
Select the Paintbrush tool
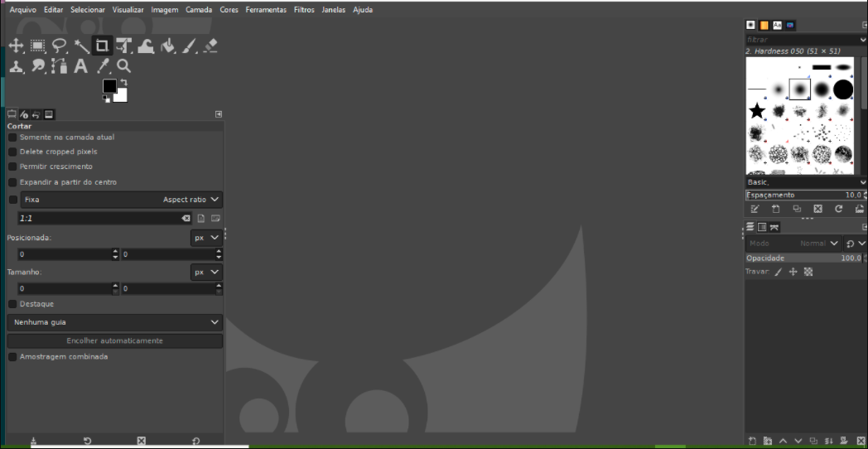coord(189,46)
